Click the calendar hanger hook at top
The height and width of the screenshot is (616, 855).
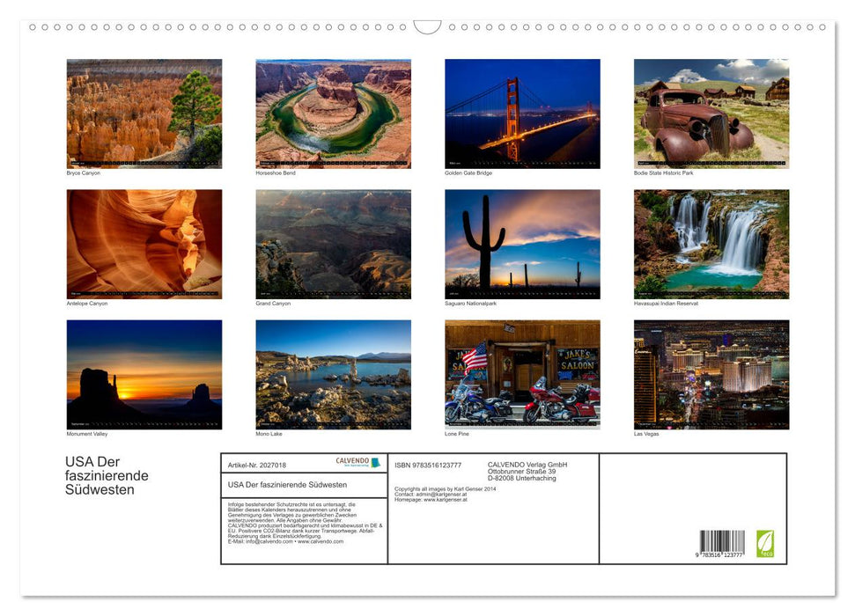tap(427, 27)
